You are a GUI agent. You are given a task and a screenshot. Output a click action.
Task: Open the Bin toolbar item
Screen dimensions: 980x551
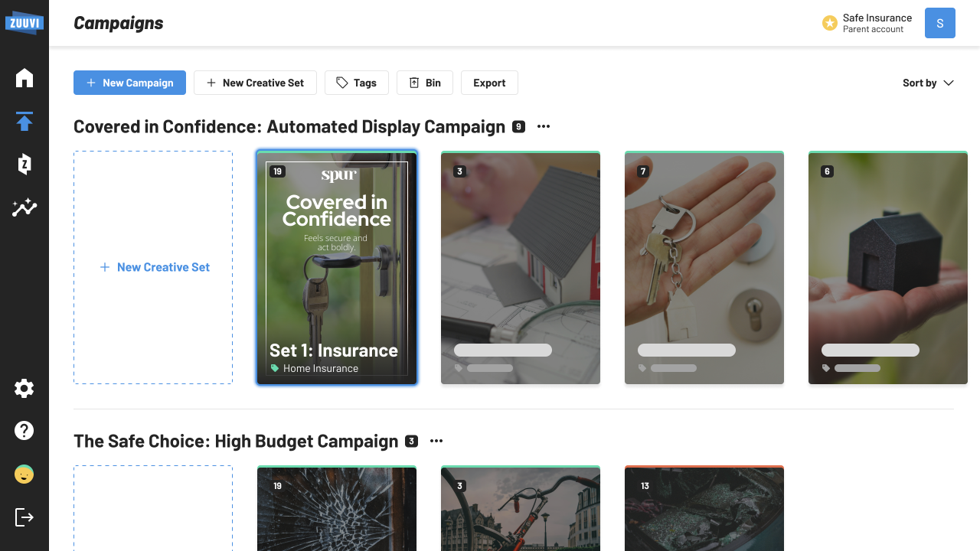(425, 83)
